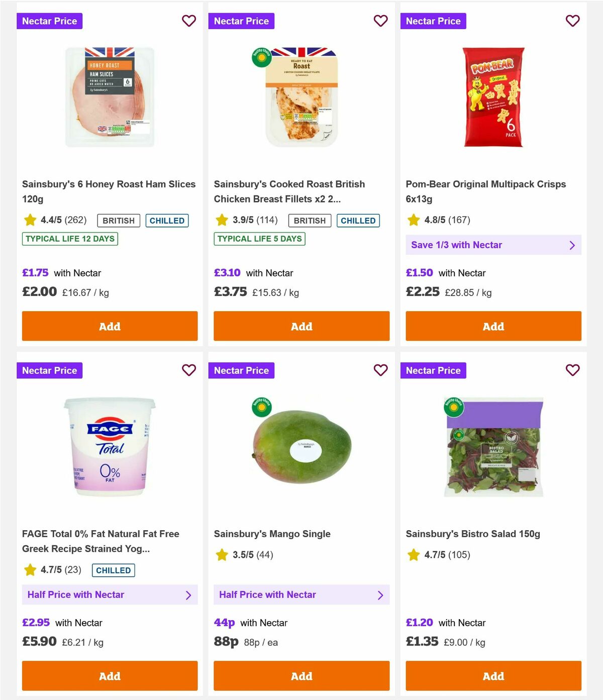Viewport: 603px width, 700px height.
Task: Select the Nectar Price label on the salad
Action: point(434,370)
